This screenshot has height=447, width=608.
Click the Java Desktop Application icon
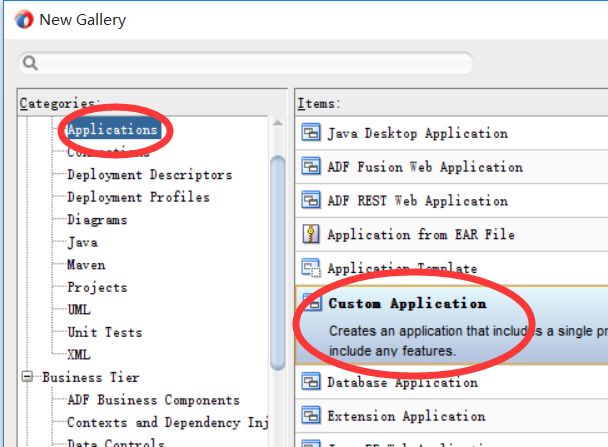pos(311,133)
